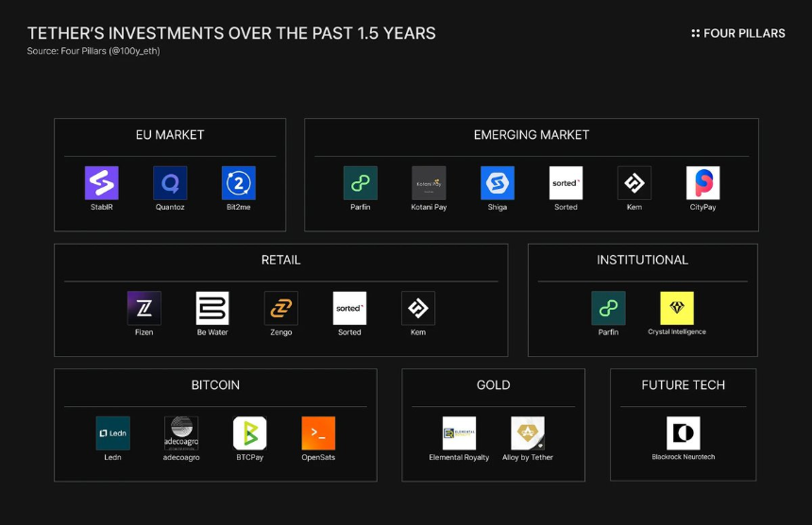Screen dimensions: 812x525
Task: Click the StablR logo icon
Action: (x=101, y=183)
